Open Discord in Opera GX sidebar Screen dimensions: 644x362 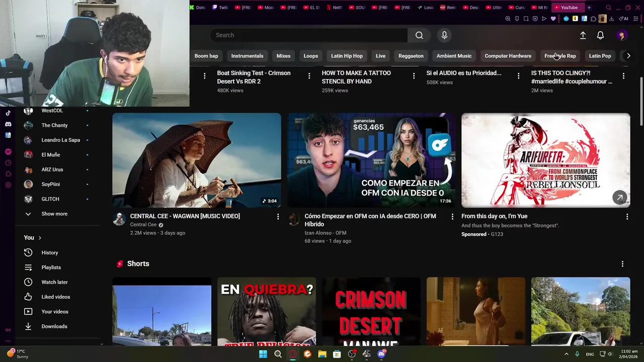tap(8, 124)
